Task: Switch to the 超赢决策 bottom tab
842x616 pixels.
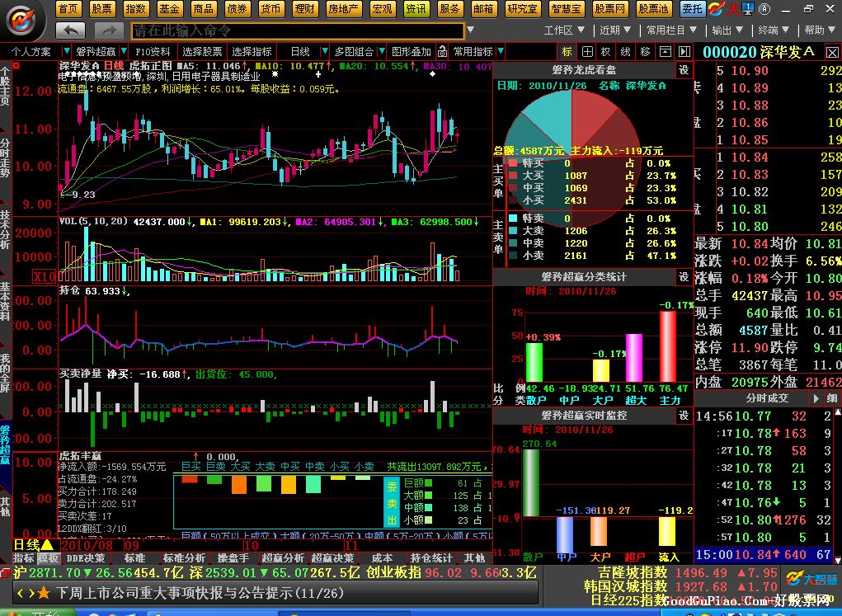Action: 333,558
